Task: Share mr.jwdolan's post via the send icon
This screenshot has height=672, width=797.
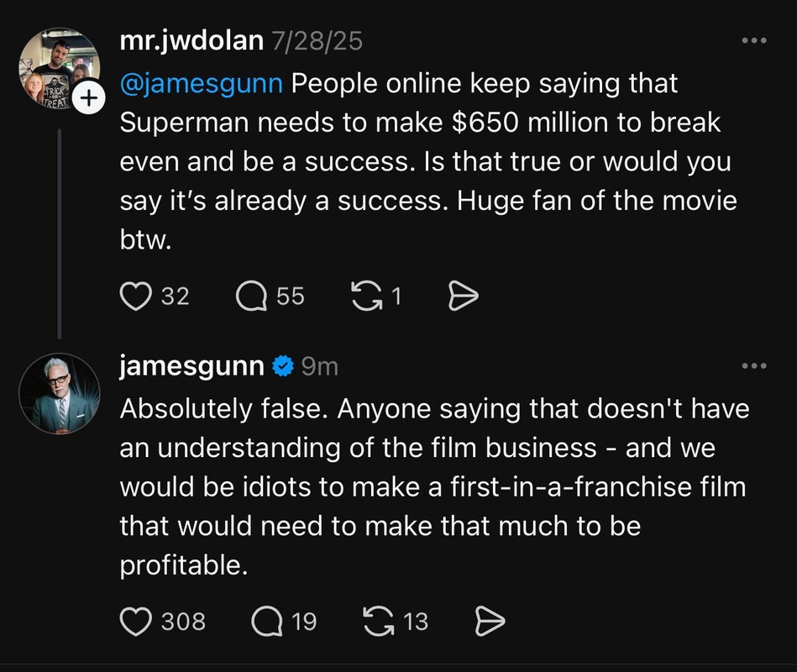Action: 463,296
